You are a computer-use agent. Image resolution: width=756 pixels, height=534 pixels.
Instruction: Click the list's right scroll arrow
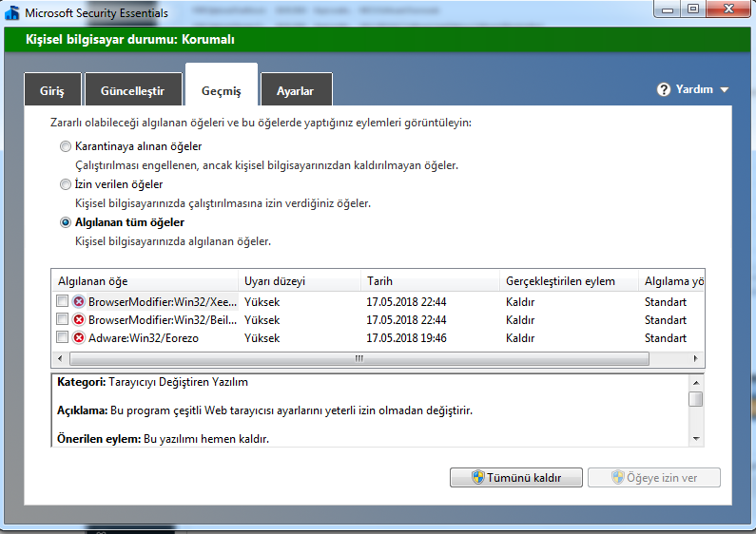tap(695, 358)
